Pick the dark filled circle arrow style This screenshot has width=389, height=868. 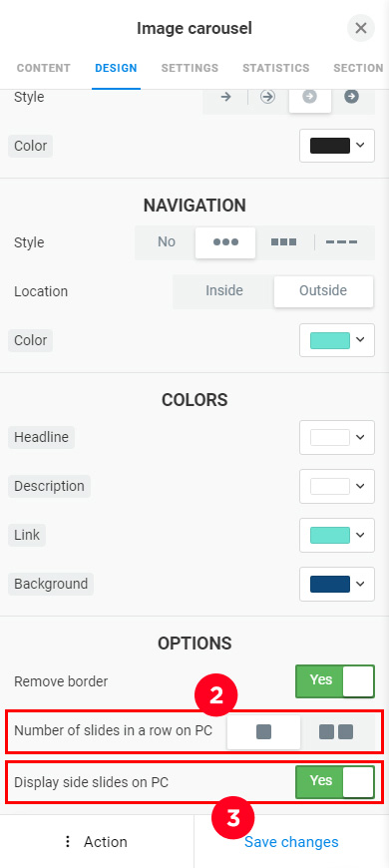(x=352, y=97)
